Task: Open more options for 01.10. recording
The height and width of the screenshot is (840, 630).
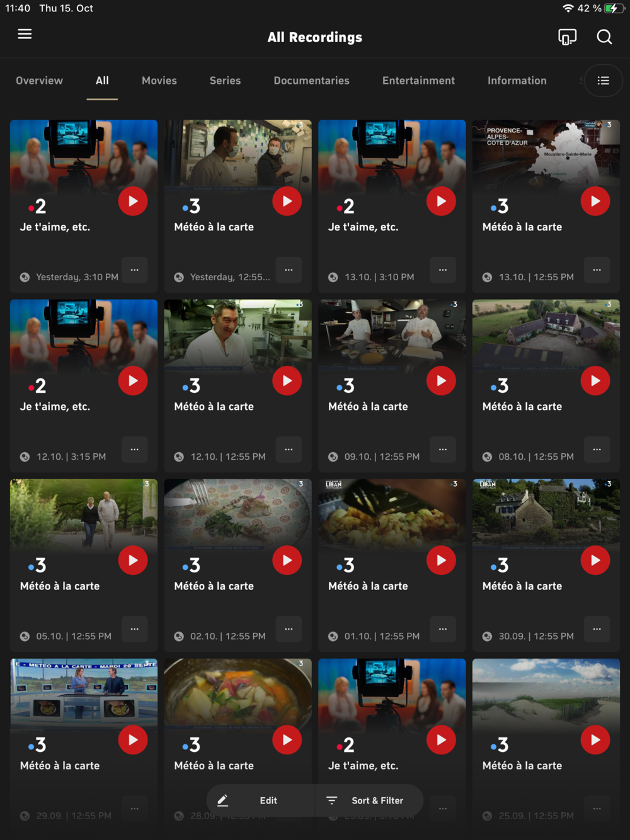Action: (x=443, y=629)
